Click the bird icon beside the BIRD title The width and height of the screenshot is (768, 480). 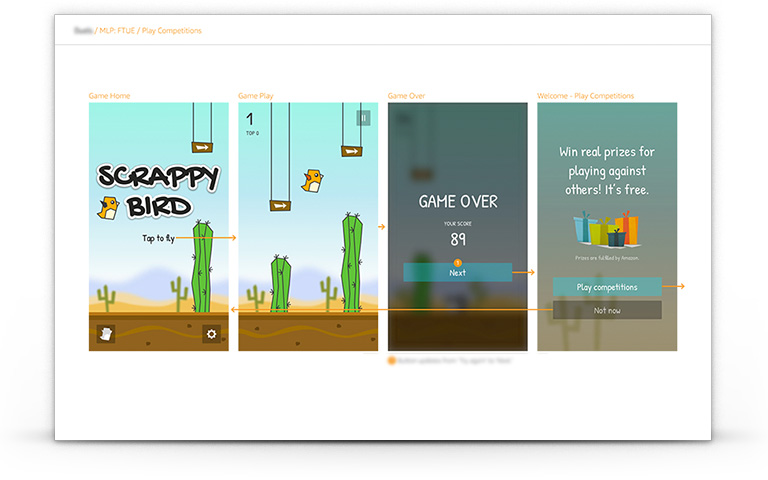tap(108, 208)
